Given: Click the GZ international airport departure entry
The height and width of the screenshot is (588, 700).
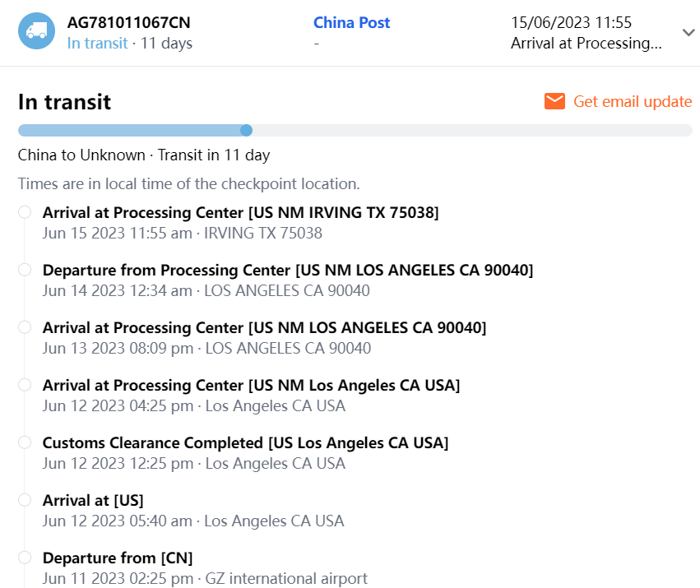Looking at the screenshot, I should (204, 578).
